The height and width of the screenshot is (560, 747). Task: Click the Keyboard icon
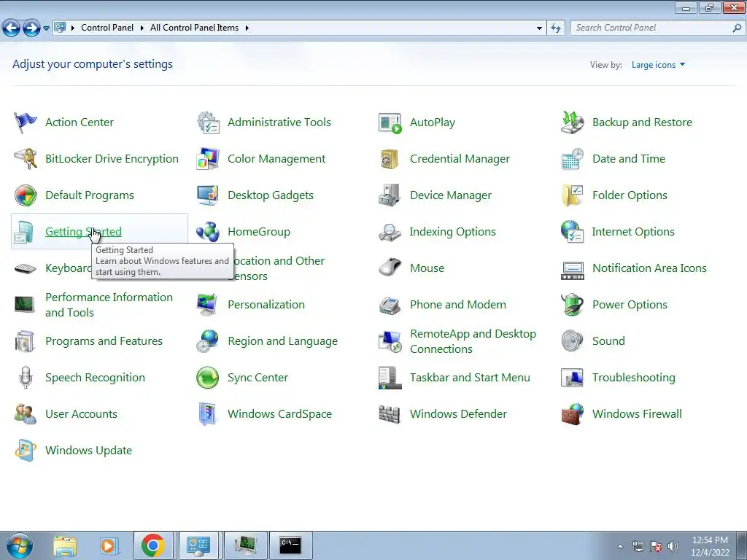click(26, 268)
